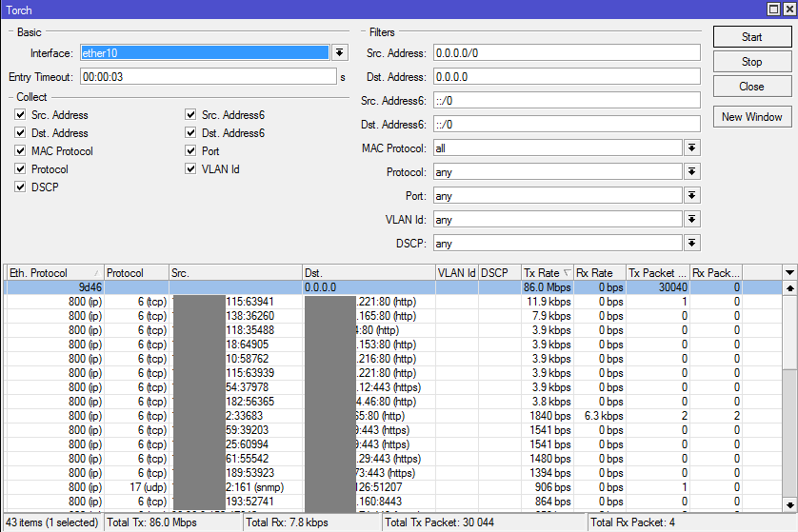
Task: Start the Torch capture
Action: click(x=752, y=37)
